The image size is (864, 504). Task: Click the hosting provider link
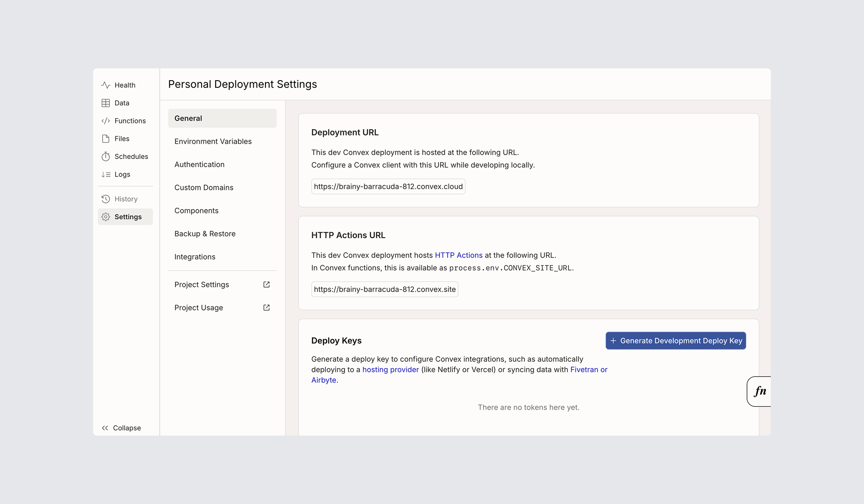(390, 369)
